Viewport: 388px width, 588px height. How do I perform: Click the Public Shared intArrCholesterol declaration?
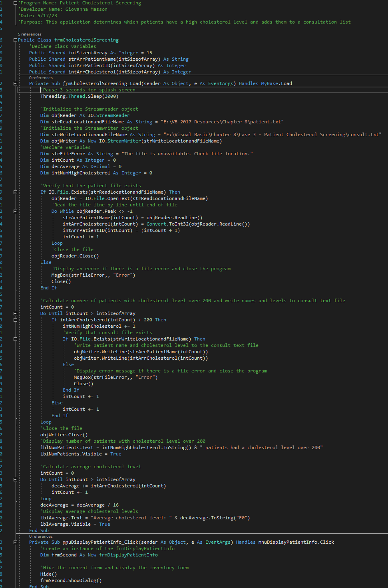click(110, 72)
